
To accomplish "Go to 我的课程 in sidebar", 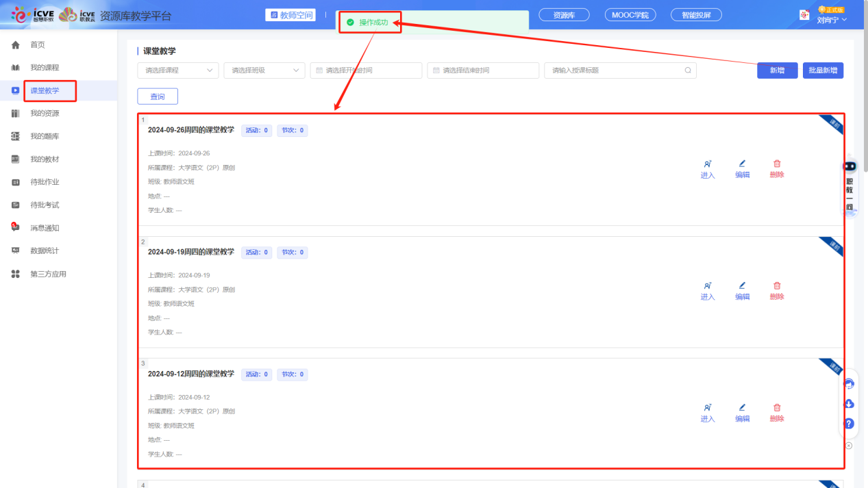I will pos(45,68).
